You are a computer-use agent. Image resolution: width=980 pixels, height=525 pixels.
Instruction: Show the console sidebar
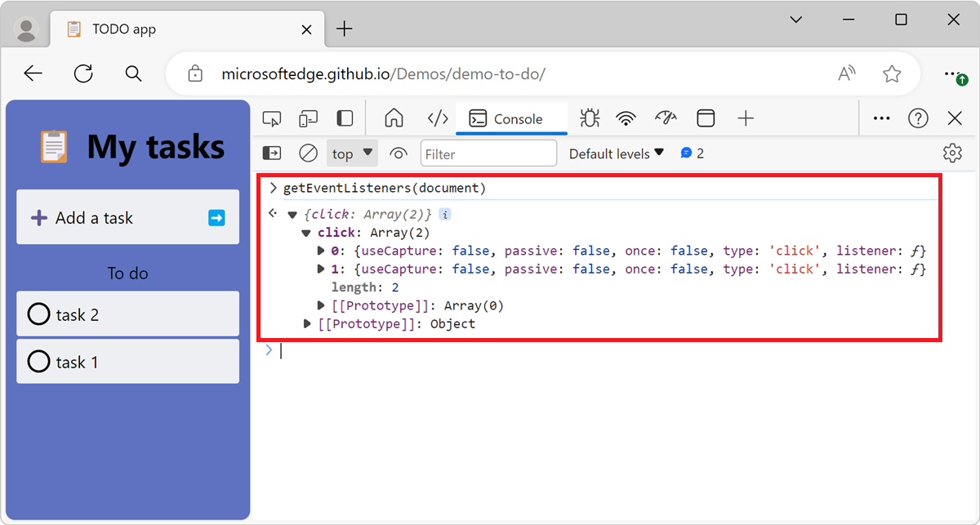click(x=271, y=153)
